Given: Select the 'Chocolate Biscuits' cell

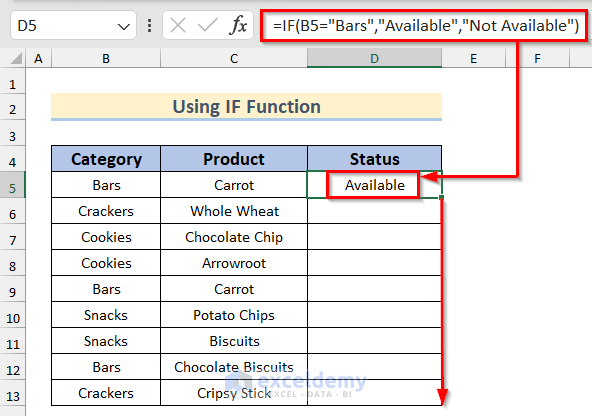Looking at the screenshot, I should (234, 367).
